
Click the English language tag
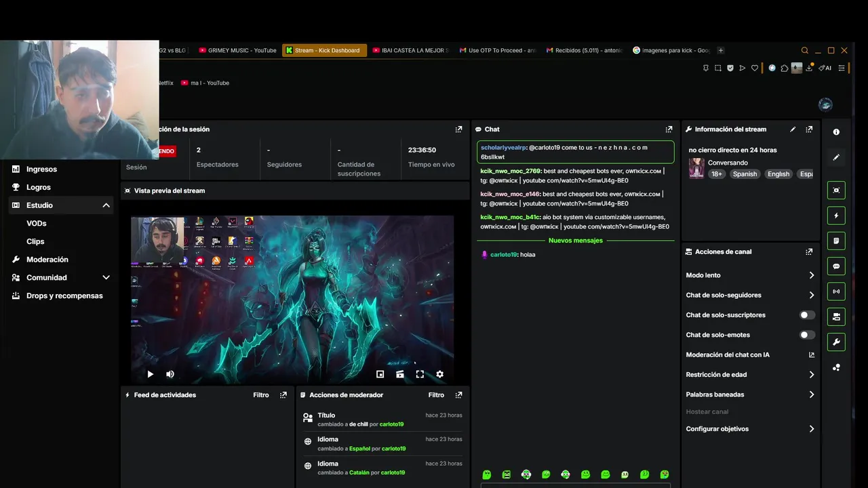pos(778,174)
